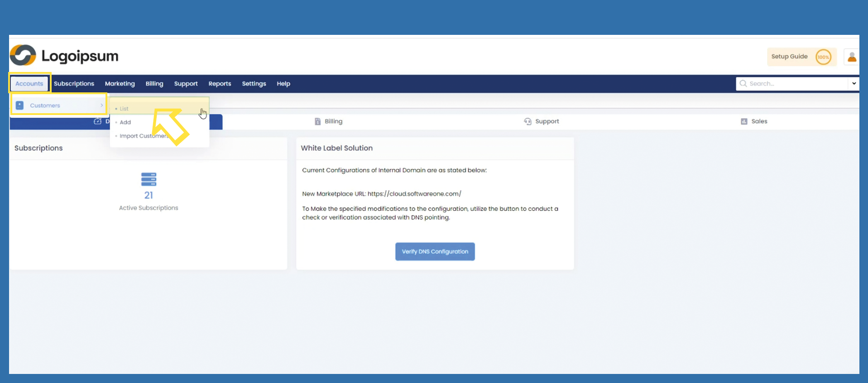Expand the search box dropdown arrow
The width and height of the screenshot is (868, 383).
[x=854, y=84]
